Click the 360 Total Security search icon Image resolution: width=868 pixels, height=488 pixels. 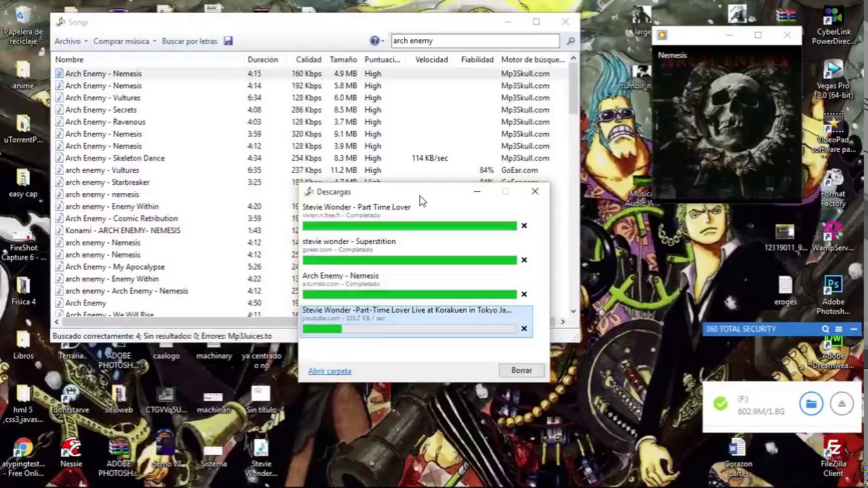pos(825,329)
